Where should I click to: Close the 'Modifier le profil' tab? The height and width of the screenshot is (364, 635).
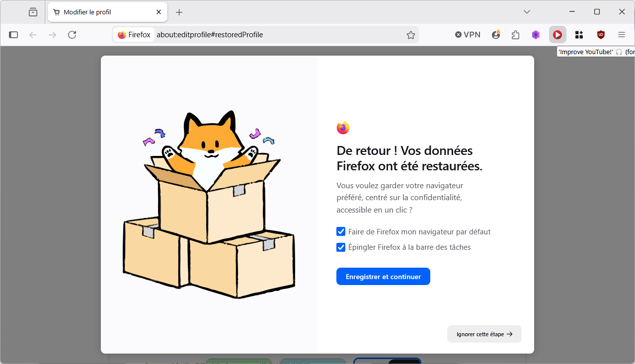pos(159,12)
